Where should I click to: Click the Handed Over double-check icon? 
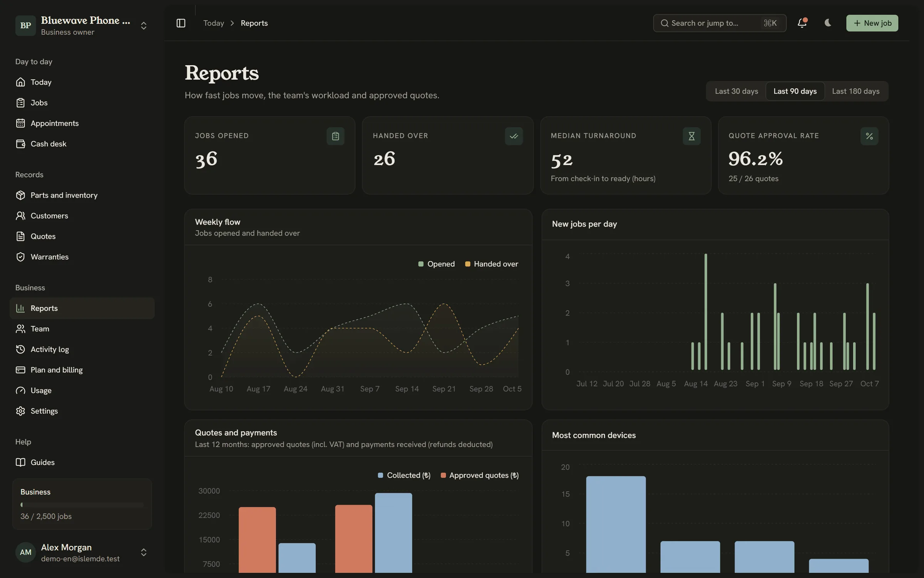coord(514,136)
